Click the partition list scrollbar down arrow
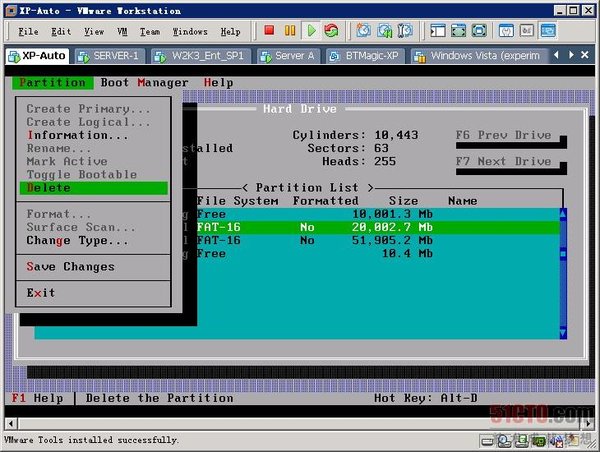Viewport: 600px width, 452px height. [x=562, y=332]
